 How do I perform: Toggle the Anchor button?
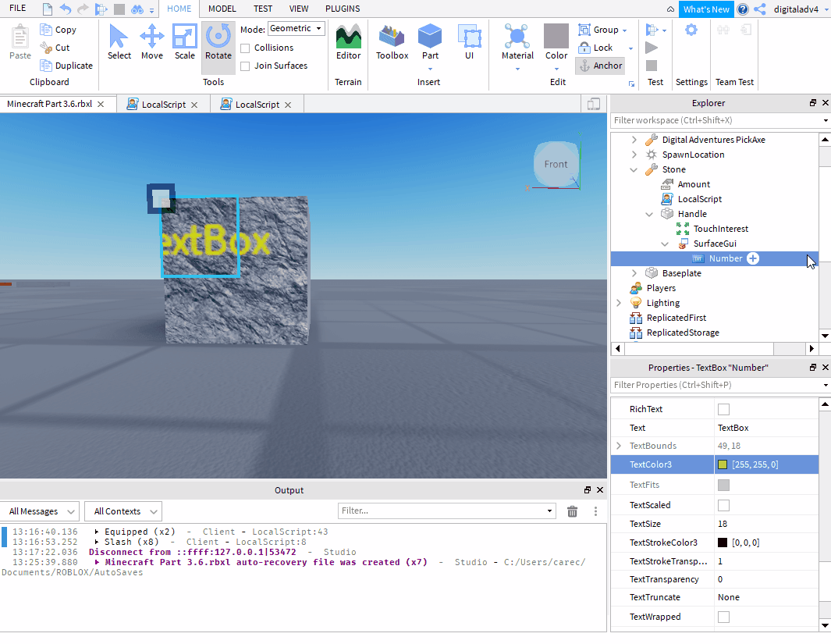600,66
